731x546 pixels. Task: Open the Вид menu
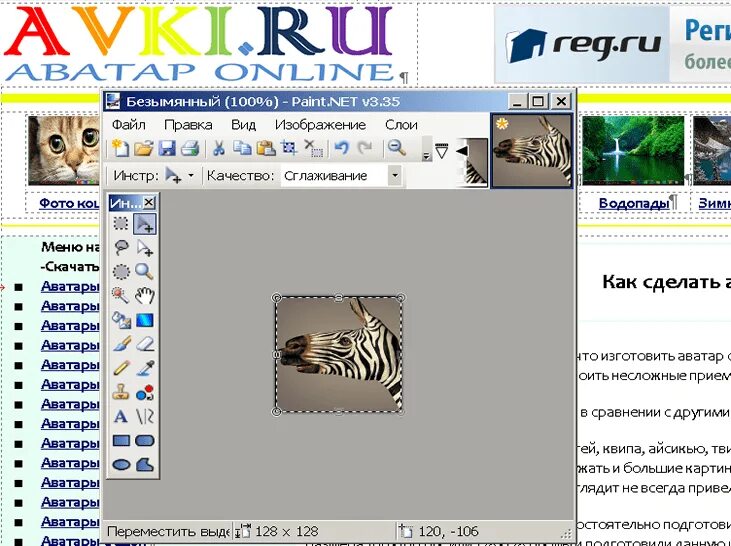coord(243,125)
